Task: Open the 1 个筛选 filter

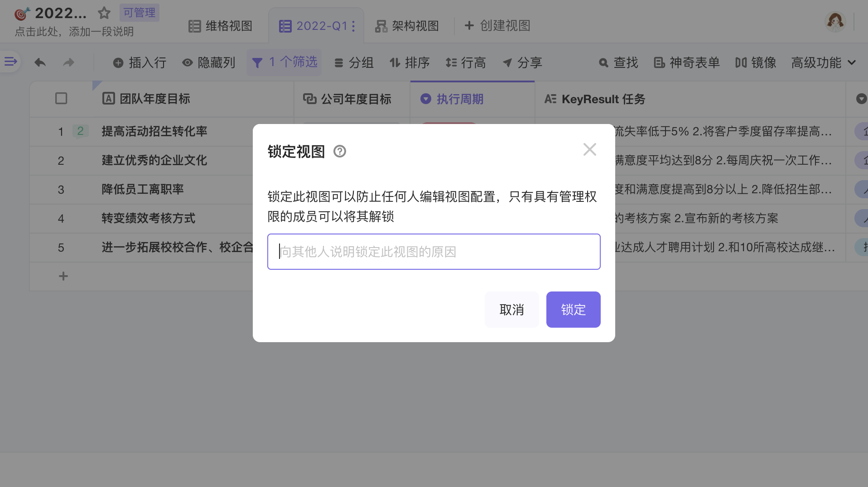Action: click(284, 62)
